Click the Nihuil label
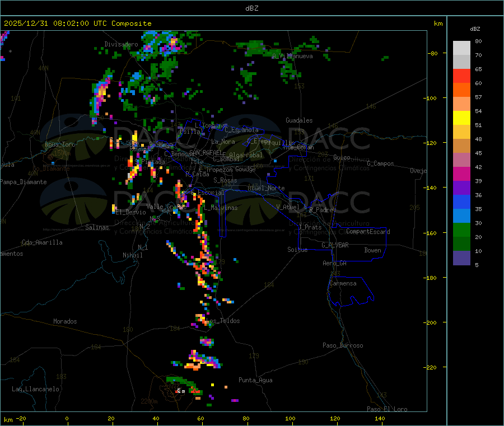The height and width of the screenshot is (426, 504). pyautogui.click(x=132, y=255)
